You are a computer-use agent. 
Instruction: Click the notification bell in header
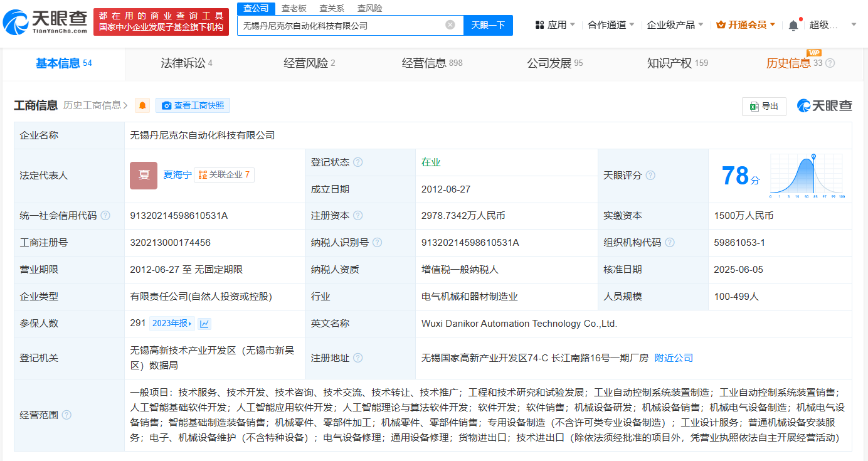click(793, 25)
